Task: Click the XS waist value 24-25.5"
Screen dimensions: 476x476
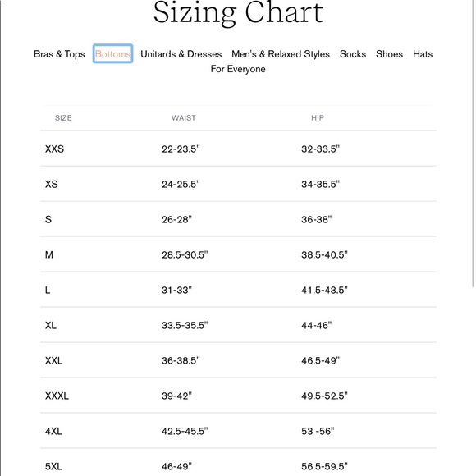Action: [181, 185]
